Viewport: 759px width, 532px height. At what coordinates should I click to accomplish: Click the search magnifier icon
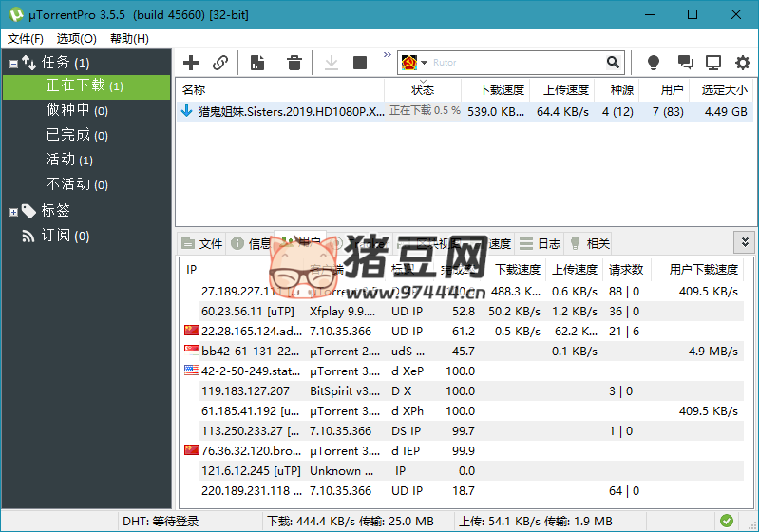[x=614, y=63]
